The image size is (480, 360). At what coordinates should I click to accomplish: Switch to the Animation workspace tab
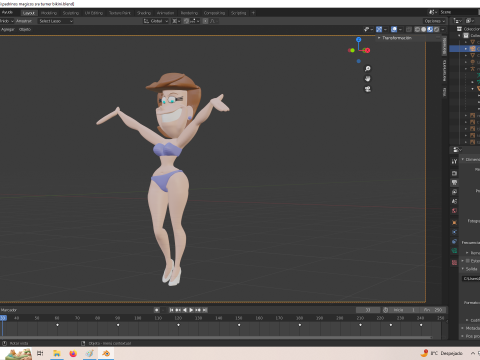[x=165, y=13]
